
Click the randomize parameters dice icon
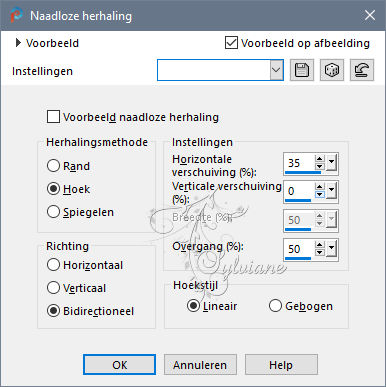[332, 70]
